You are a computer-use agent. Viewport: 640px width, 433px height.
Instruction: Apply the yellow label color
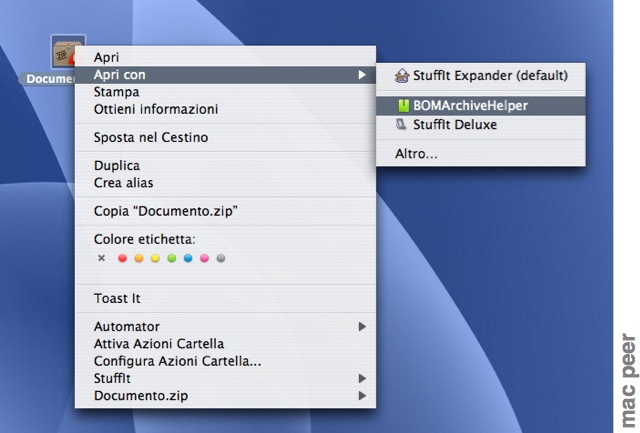[x=155, y=258]
